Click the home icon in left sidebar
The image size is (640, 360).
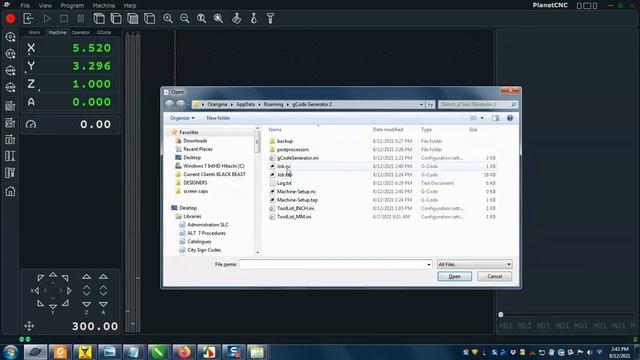(x=10, y=191)
